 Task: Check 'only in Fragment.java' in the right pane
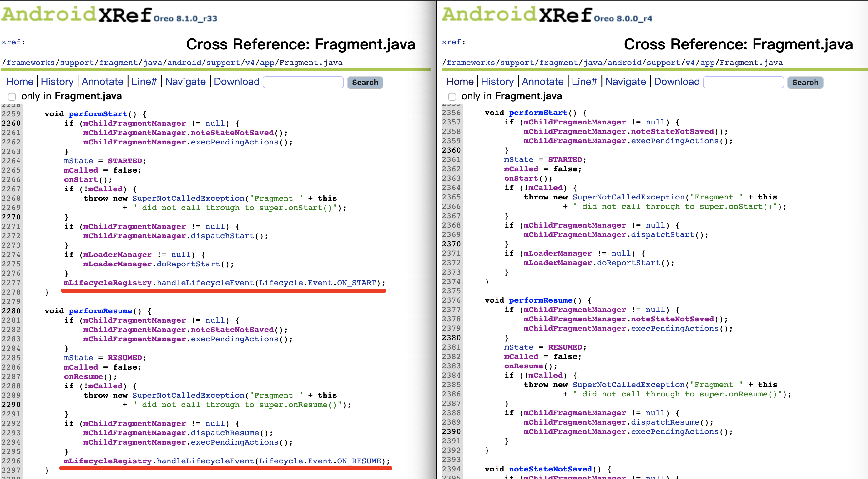point(452,97)
